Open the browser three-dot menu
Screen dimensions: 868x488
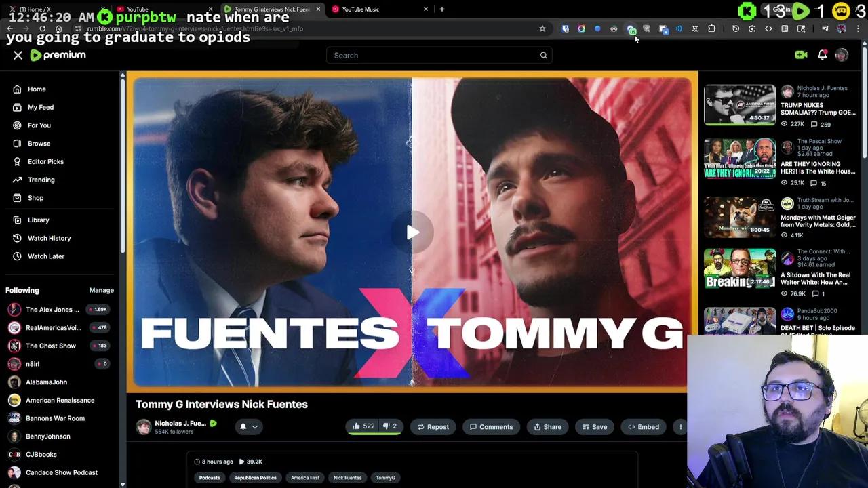(858, 28)
